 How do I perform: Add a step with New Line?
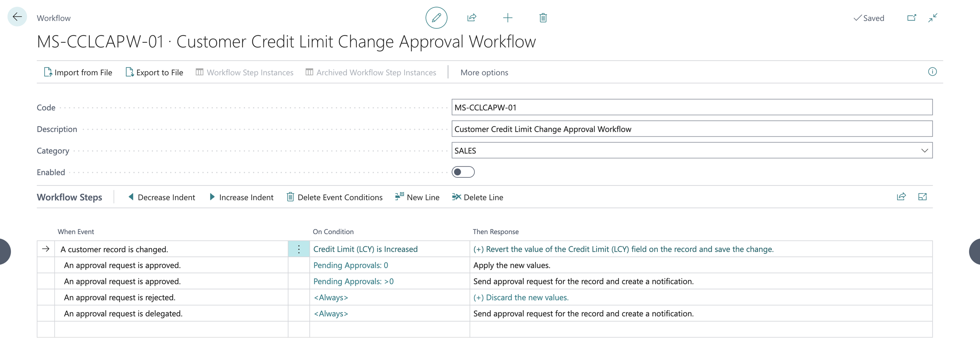[417, 197]
